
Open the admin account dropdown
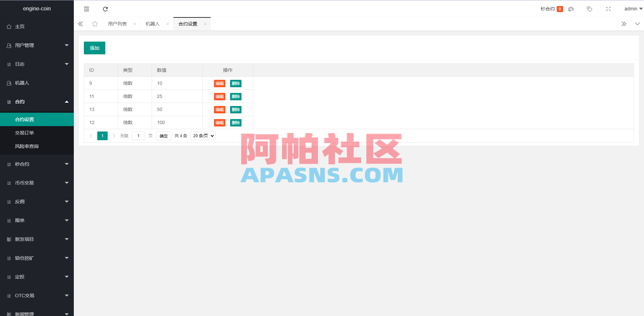(633, 9)
